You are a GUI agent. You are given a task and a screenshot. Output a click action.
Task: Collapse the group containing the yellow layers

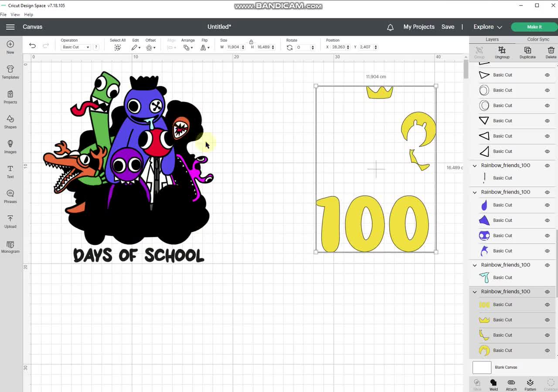475,292
